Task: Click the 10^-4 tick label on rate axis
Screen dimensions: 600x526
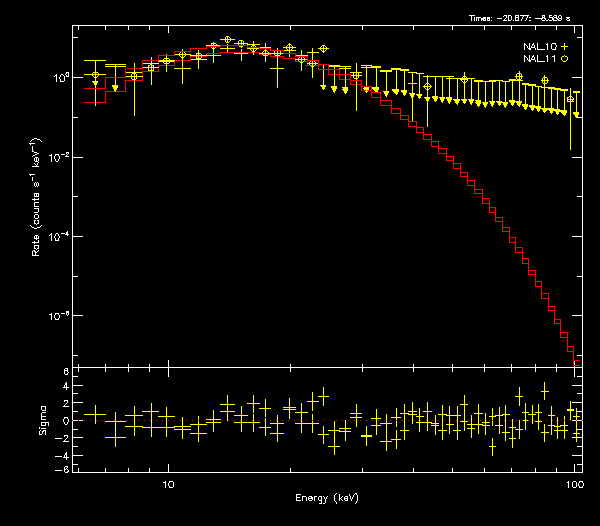Action: click(x=61, y=236)
